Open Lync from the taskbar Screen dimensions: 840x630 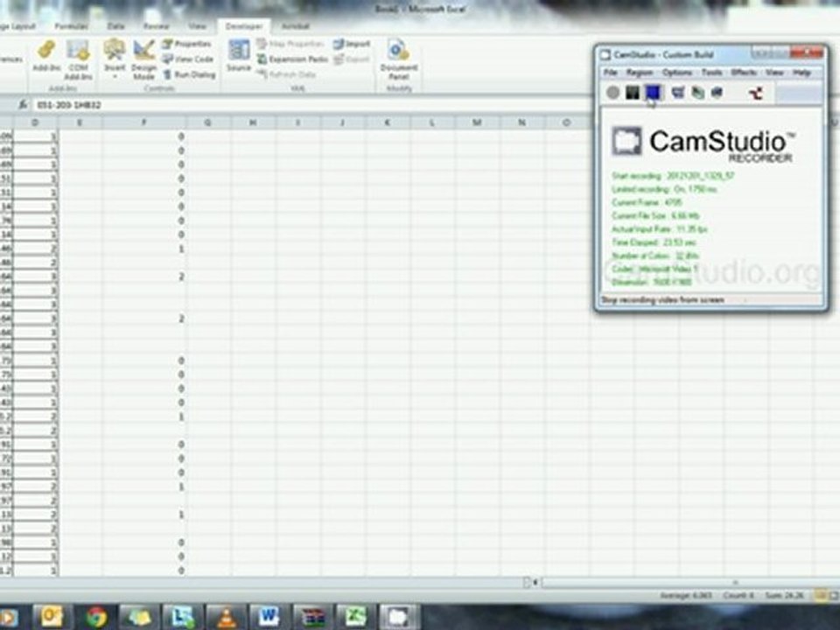pyautogui.click(x=182, y=617)
